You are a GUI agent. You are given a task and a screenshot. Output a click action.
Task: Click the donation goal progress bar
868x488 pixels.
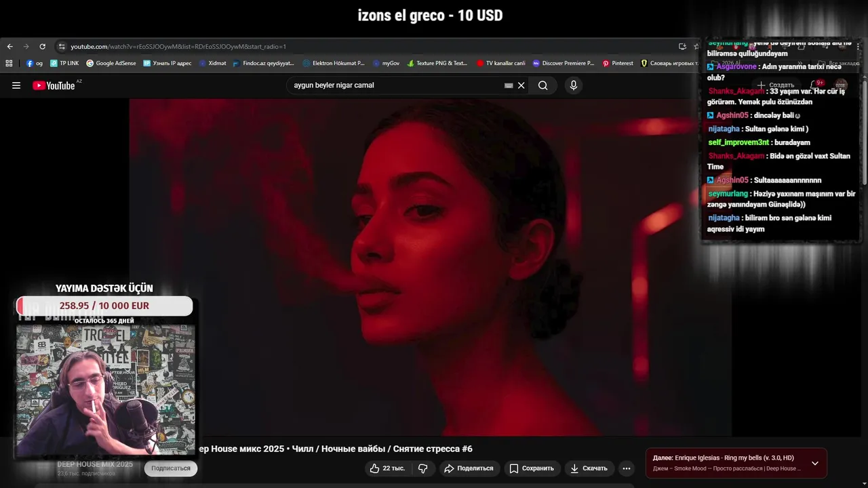tap(104, 306)
